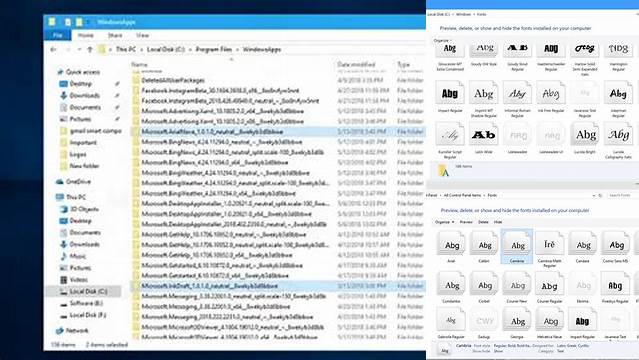Open Organize dropdown in lower Fonts window

444,222
